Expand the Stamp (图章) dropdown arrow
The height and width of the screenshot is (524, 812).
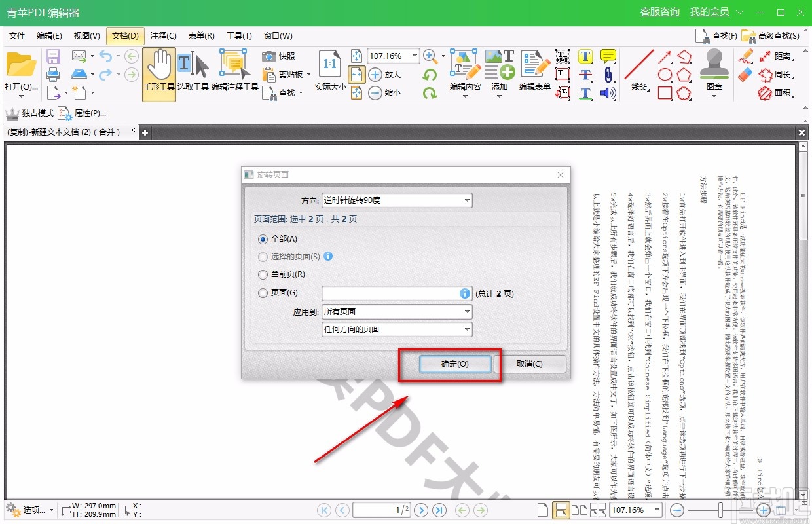[x=714, y=96]
